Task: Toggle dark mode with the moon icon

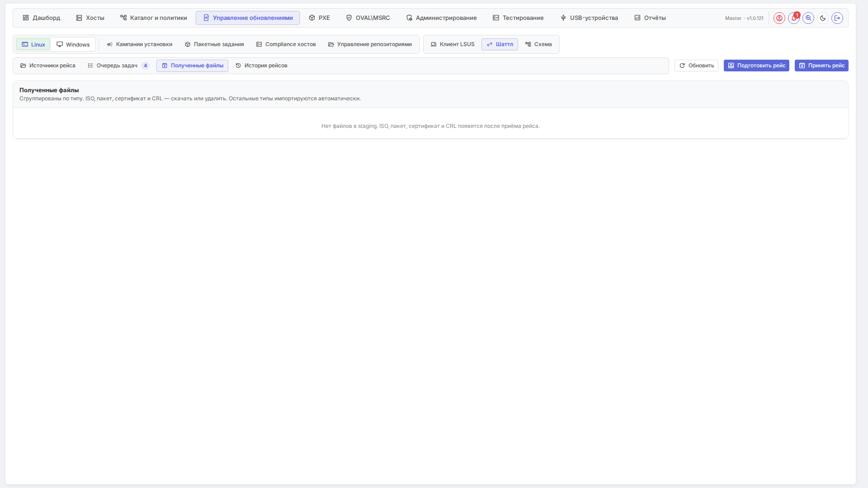Action: (823, 18)
